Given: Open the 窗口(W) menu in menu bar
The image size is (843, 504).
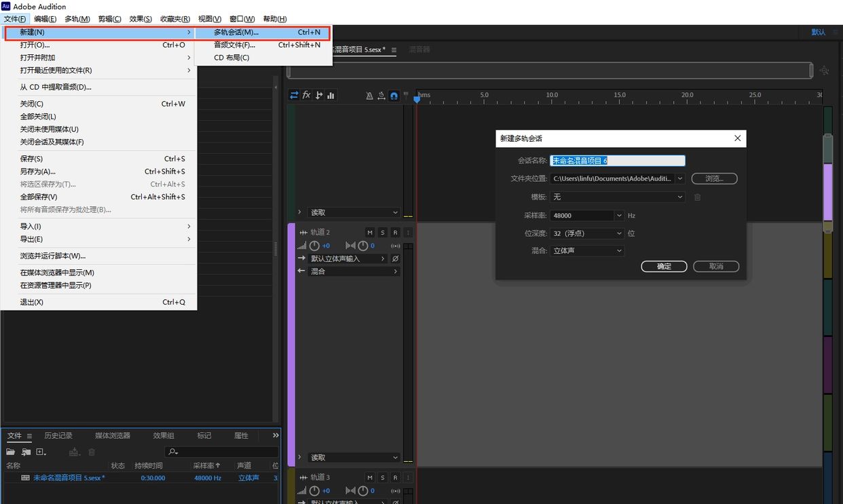Looking at the screenshot, I should pyautogui.click(x=242, y=19).
